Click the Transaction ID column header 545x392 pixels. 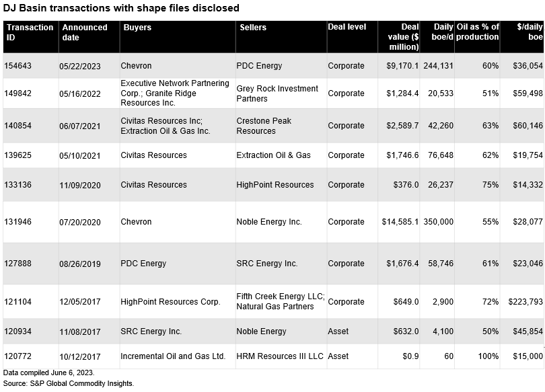pyautogui.click(x=29, y=32)
